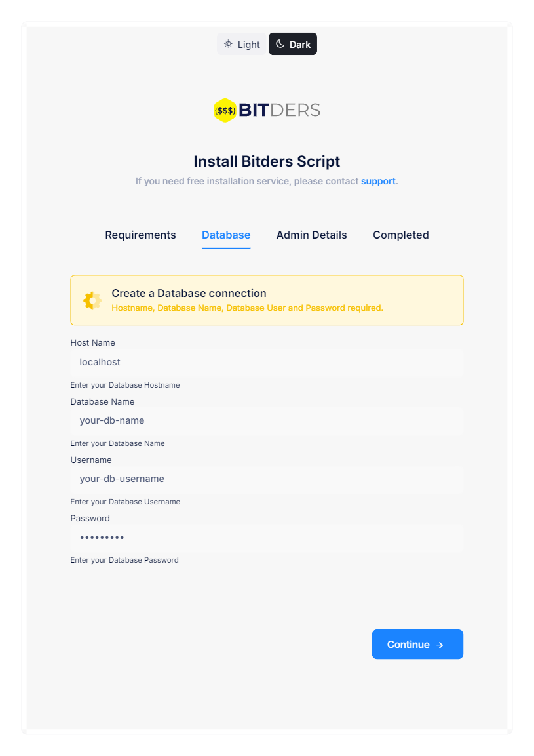The height and width of the screenshot is (756, 534).
Task: Click the moon icon in Dark toggle
Action: click(280, 44)
